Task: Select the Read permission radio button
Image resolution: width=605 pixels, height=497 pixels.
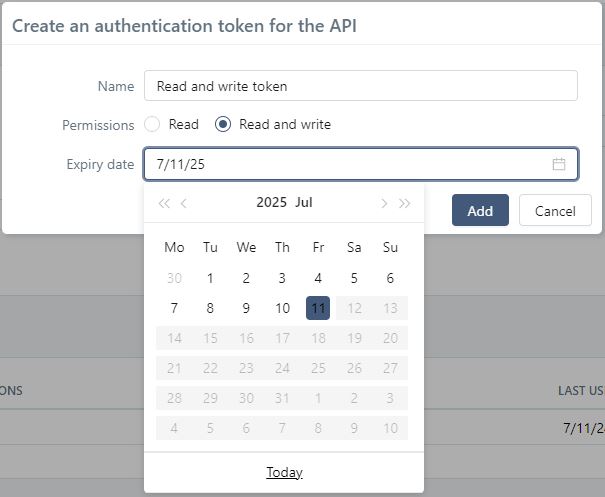Action: pos(152,125)
